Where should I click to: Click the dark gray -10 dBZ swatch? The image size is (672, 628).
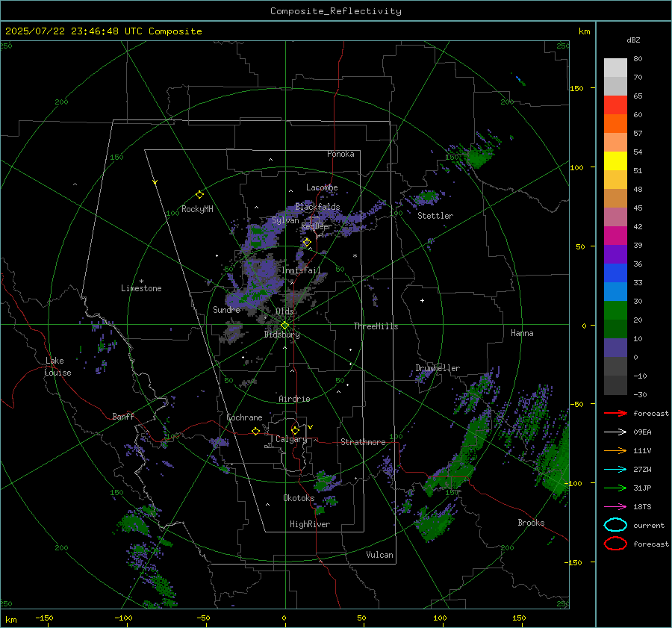615,385
